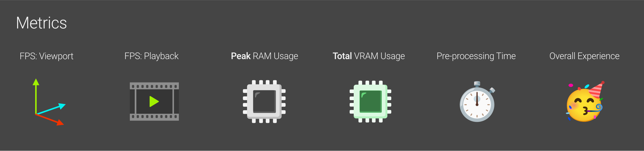Click the Total VRAM Usage label

(369, 56)
